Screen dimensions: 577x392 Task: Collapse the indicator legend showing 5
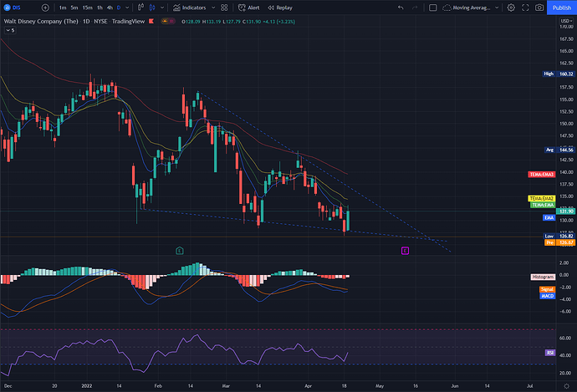10,31
